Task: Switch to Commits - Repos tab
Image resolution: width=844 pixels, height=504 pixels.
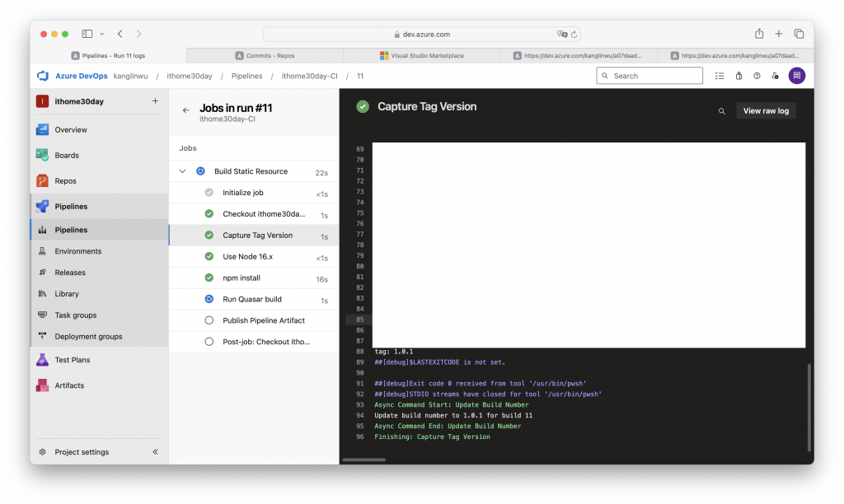Action: (265, 55)
